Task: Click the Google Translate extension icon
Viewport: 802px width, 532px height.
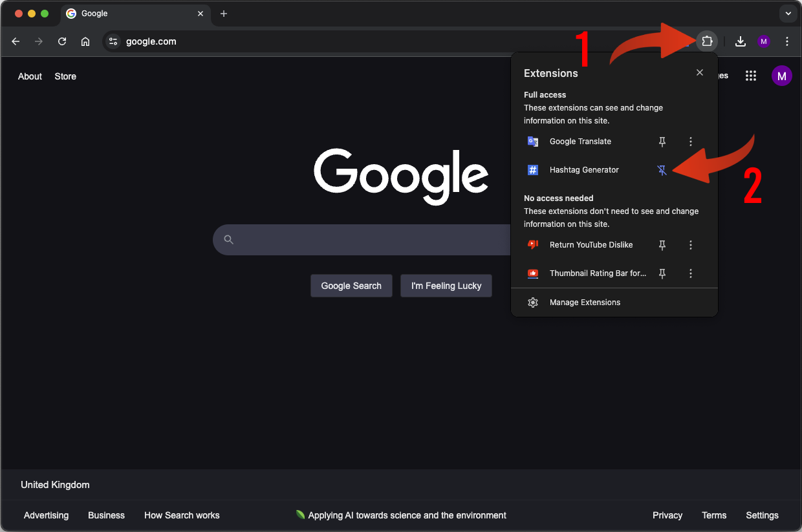Action: (x=533, y=142)
